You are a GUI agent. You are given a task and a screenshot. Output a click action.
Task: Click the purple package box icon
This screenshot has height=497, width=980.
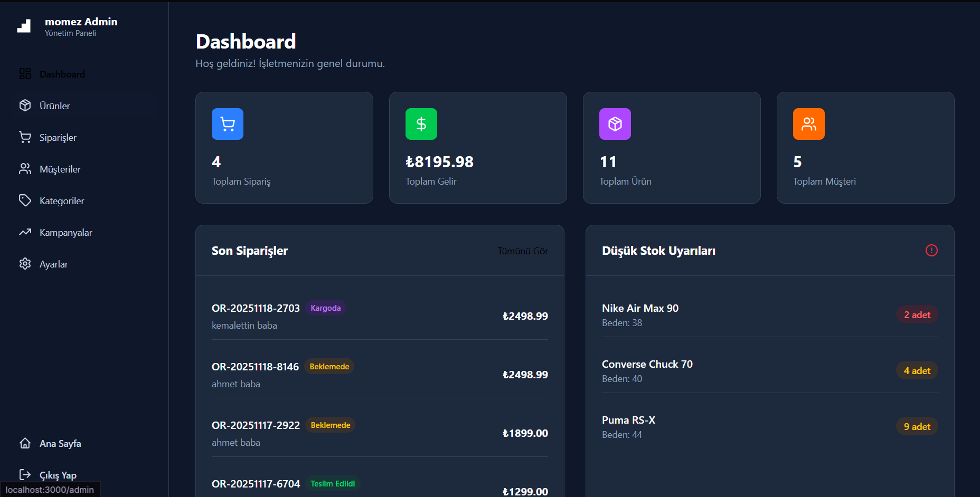[x=615, y=124]
